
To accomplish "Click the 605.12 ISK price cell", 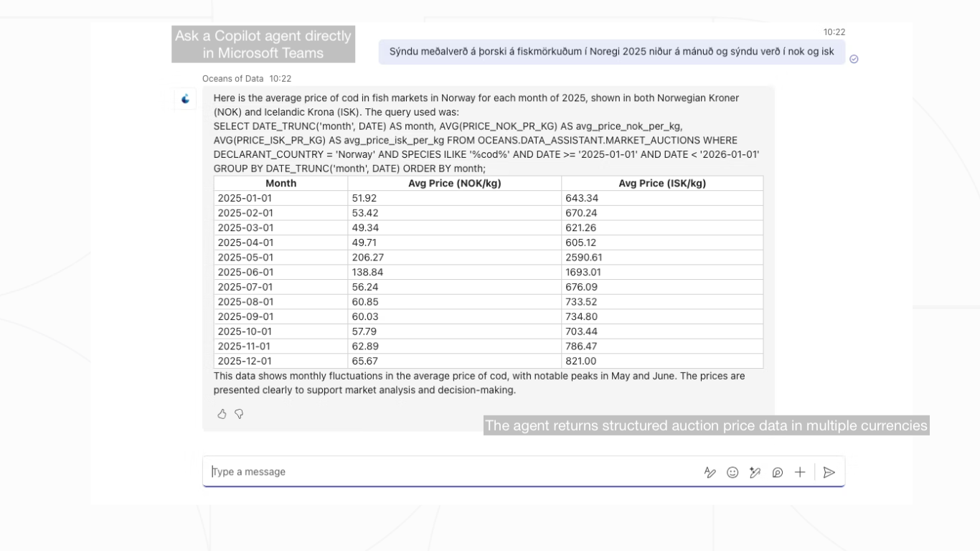I will 662,242.
